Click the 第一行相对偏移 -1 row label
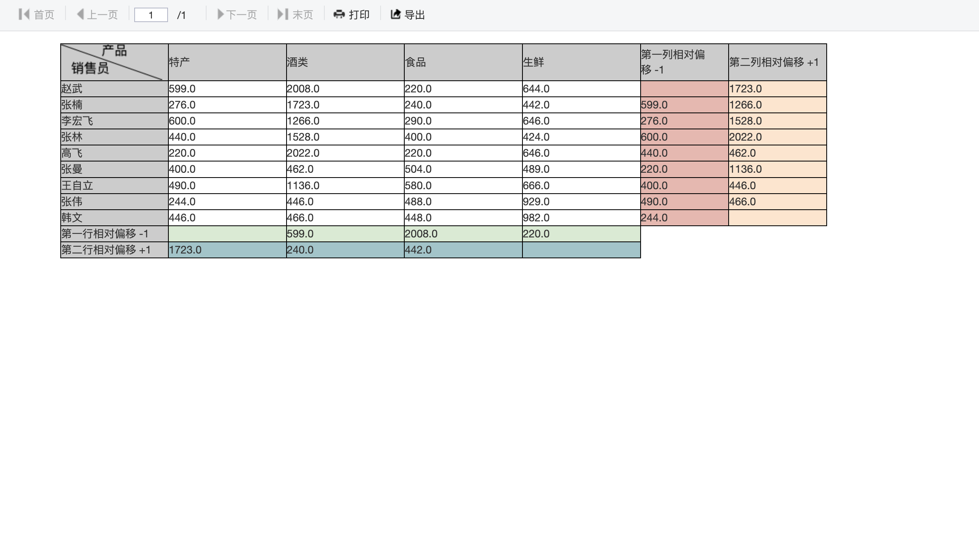The width and height of the screenshot is (979, 560). [115, 234]
